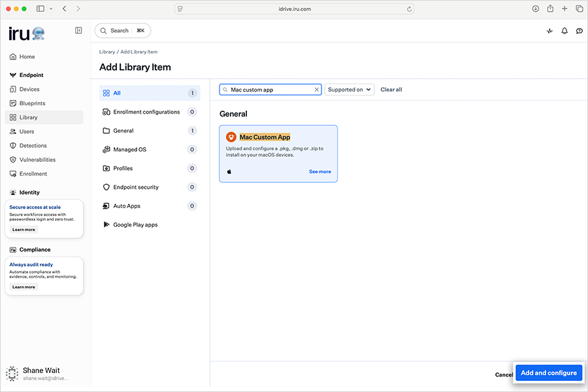Click Clear all filters
Viewport: 588px width, 392px height.
point(391,90)
